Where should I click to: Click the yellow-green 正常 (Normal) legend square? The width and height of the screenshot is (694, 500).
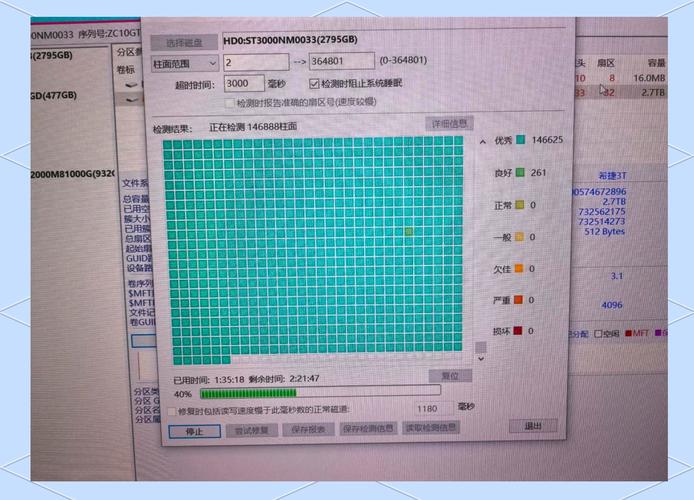coord(520,205)
